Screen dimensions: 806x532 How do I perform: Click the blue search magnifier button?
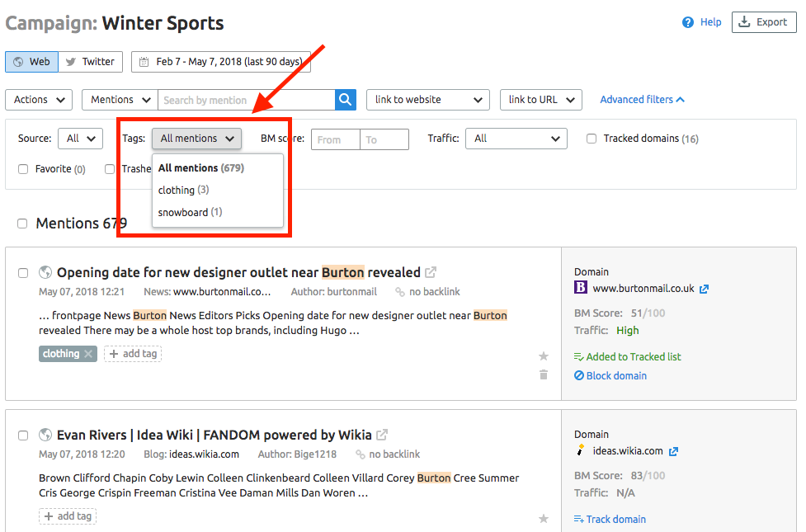(x=346, y=100)
